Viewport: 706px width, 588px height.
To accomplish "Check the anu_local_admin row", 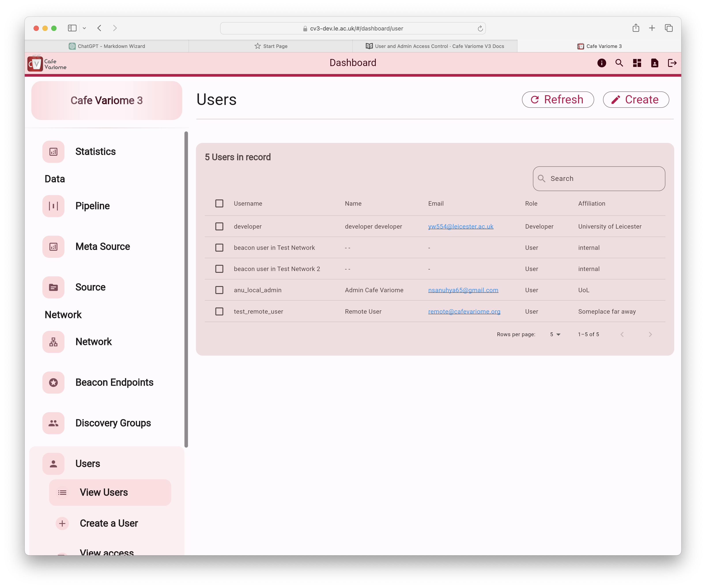I will point(219,290).
